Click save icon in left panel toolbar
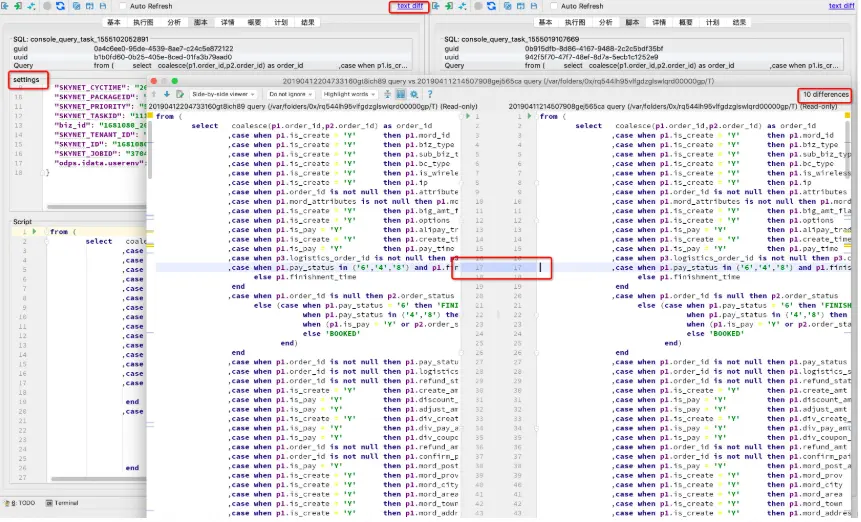 tap(103, 6)
